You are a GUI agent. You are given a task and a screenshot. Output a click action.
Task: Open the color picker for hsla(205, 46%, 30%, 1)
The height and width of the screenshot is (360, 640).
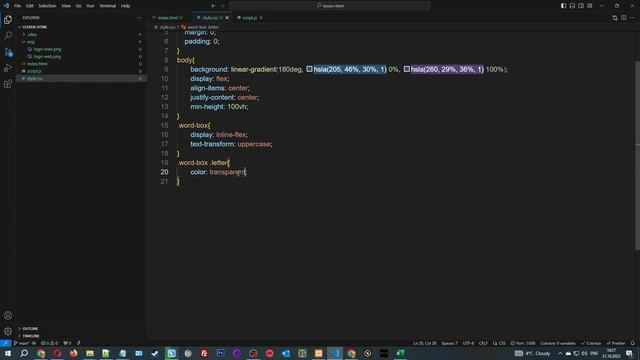(309, 69)
